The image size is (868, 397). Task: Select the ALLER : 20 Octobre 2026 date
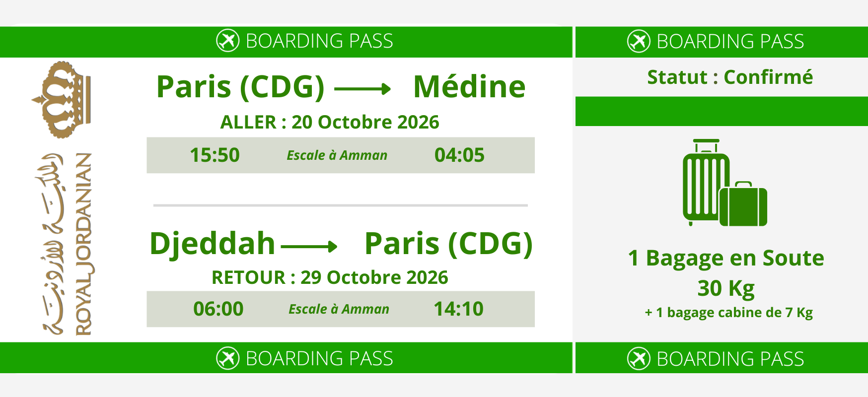point(330,122)
